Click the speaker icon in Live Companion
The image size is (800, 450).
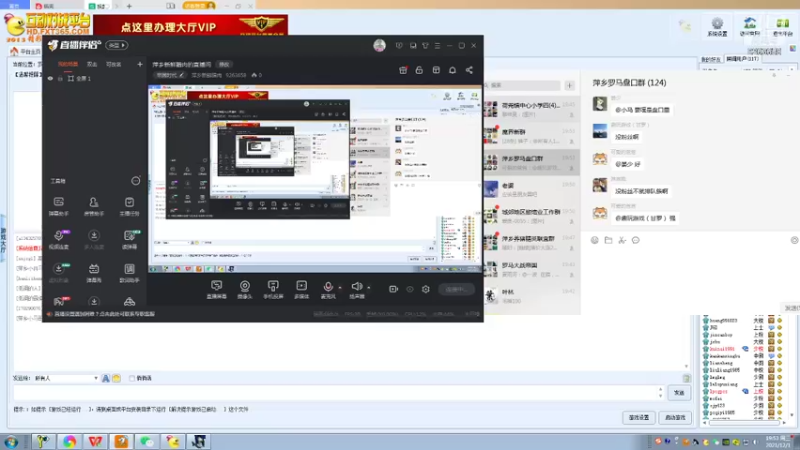[357, 287]
